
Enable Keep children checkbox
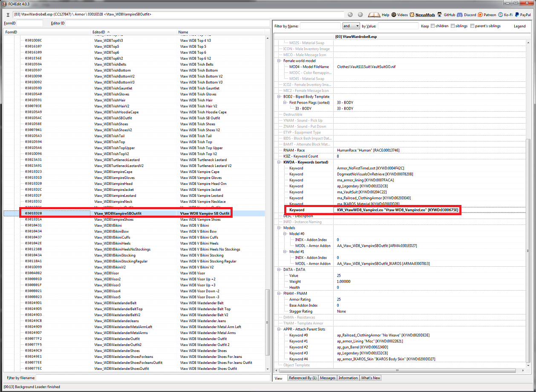[x=432, y=26]
